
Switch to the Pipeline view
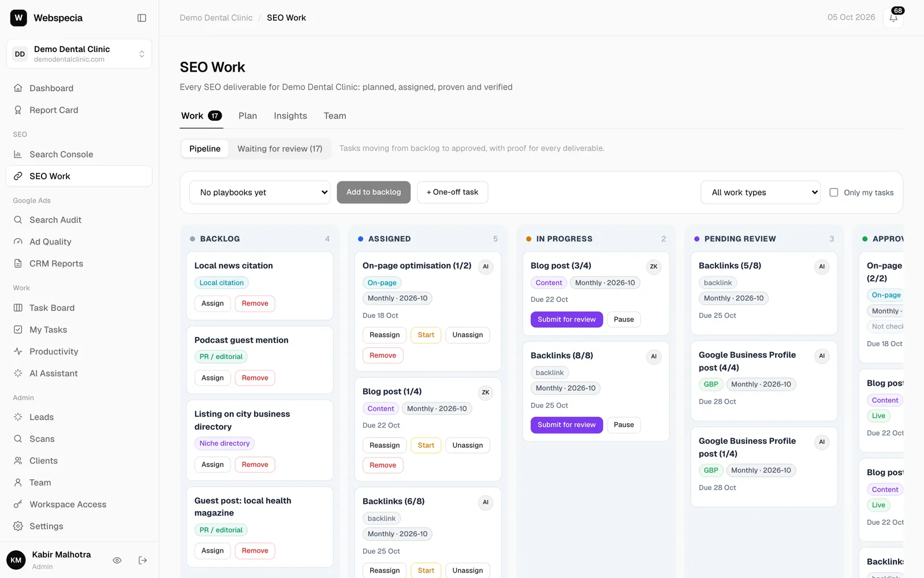point(205,149)
